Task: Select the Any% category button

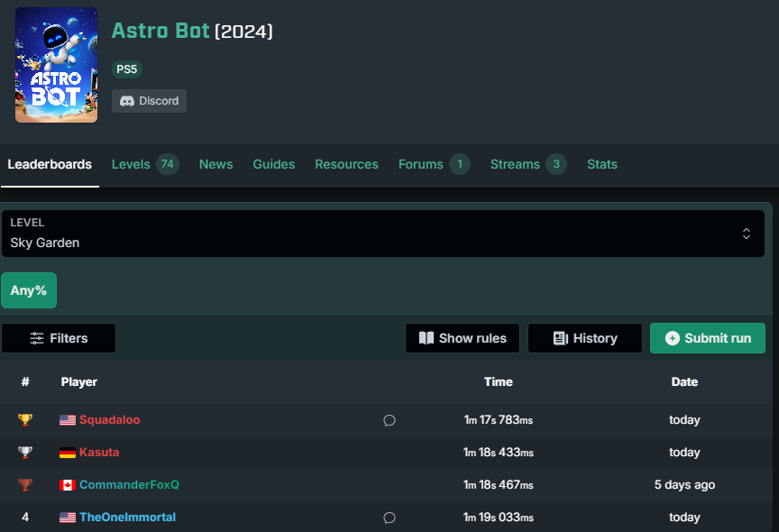Action: click(29, 290)
